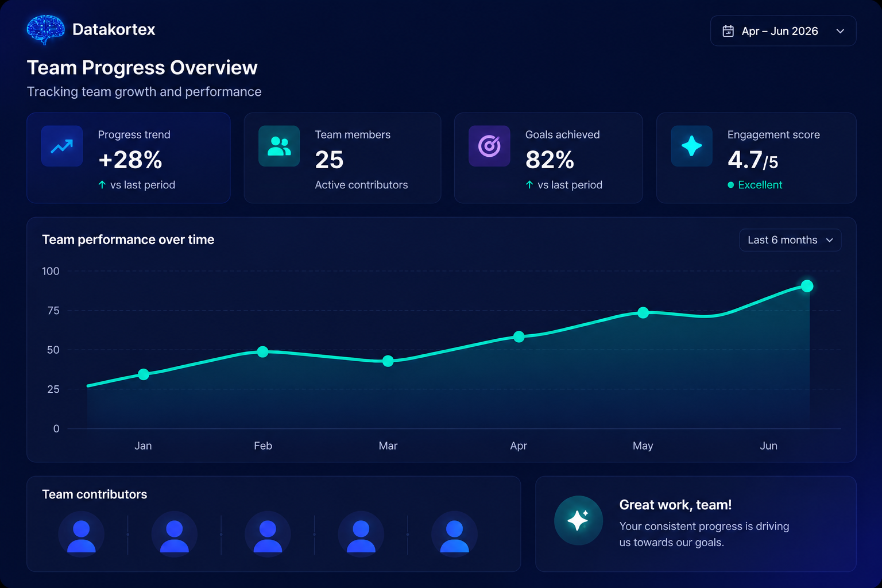Viewport: 882px width, 588px height.
Task: Click the Active contributors caption
Action: (x=361, y=185)
